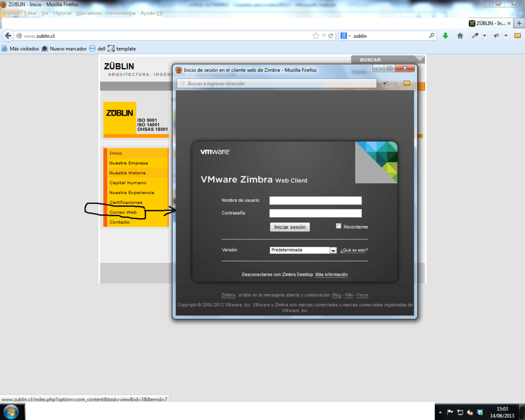Open the Nuestra Historia menu item
The image size is (525, 420).
(127, 173)
